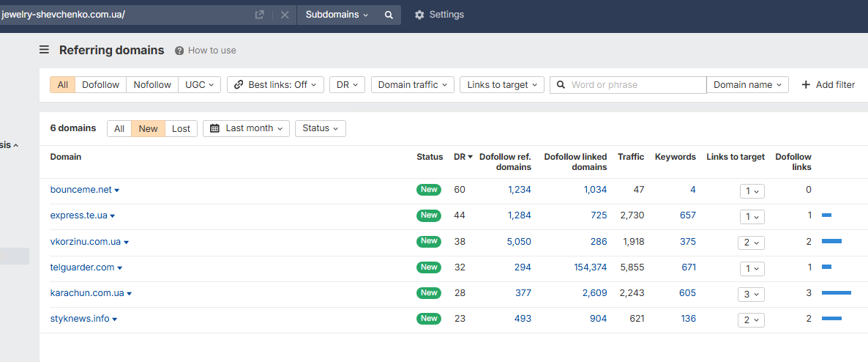Image resolution: width=868 pixels, height=362 pixels.
Task: Click the karachun.com.ua domain link
Action: 87,293
